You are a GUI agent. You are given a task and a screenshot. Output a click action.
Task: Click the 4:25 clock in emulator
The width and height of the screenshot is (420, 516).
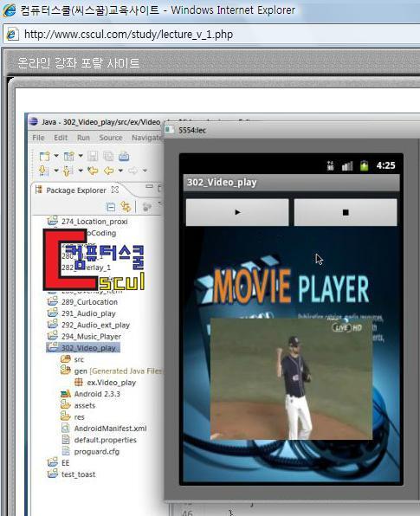click(x=385, y=165)
